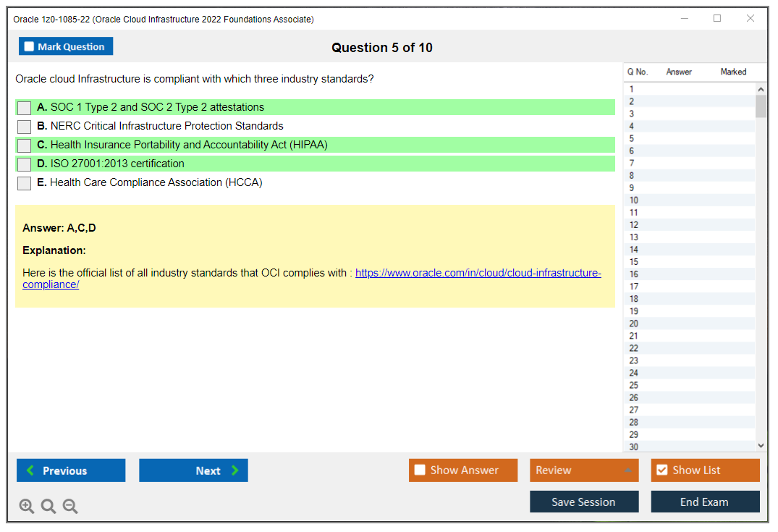Check answer option E for HCCA
The width and height of the screenshot is (778, 532).
point(24,182)
